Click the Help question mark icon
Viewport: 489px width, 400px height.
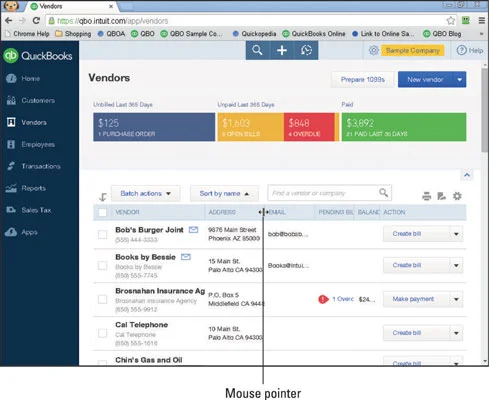tap(461, 50)
